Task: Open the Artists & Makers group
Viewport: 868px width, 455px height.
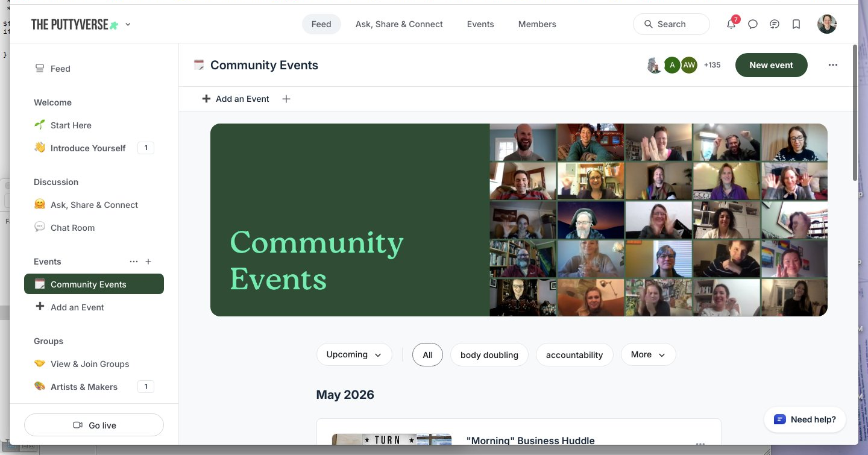Action: [94, 386]
